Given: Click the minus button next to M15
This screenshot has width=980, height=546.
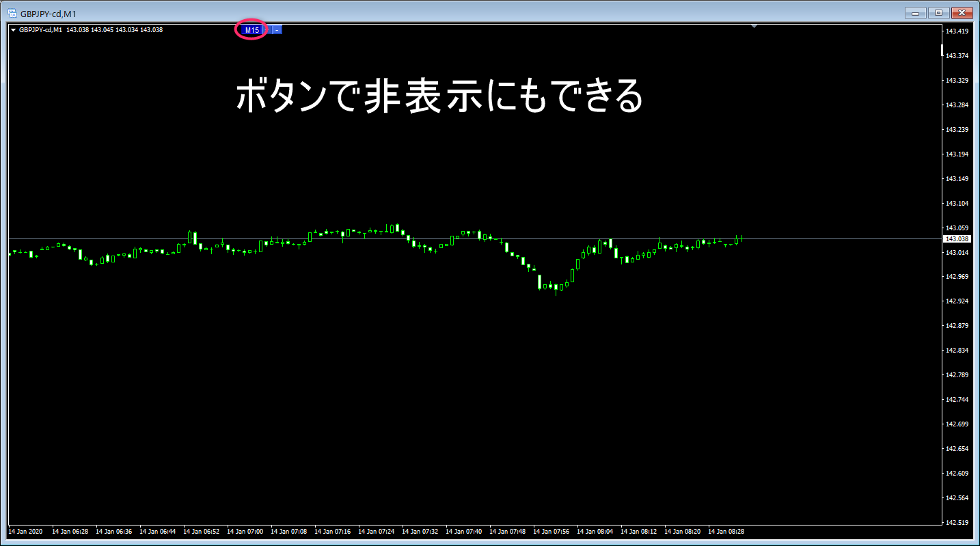Looking at the screenshot, I should 277,30.
